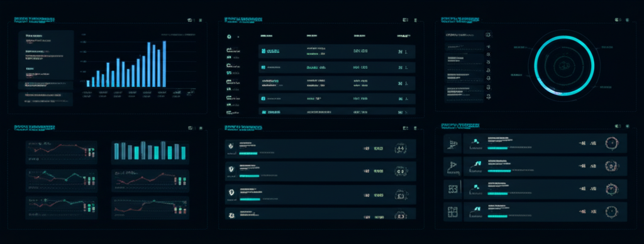
Task: Select the teal square icon in the first table row
Action: (264, 52)
